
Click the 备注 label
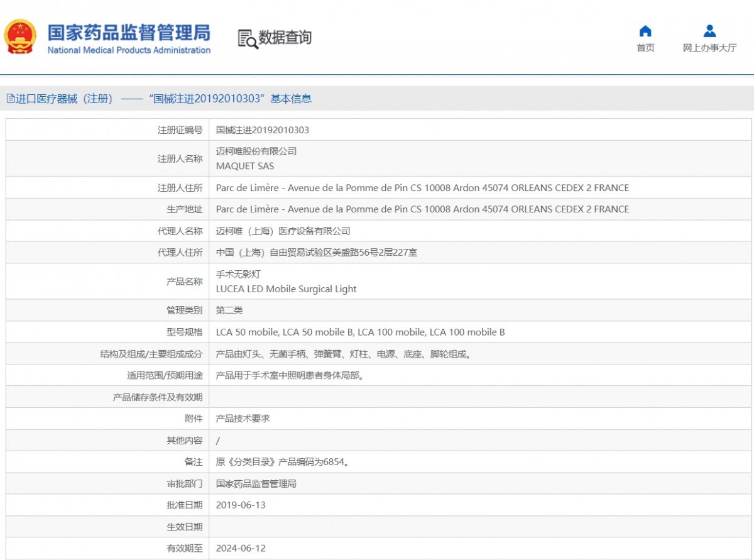[x=194, y=462]
